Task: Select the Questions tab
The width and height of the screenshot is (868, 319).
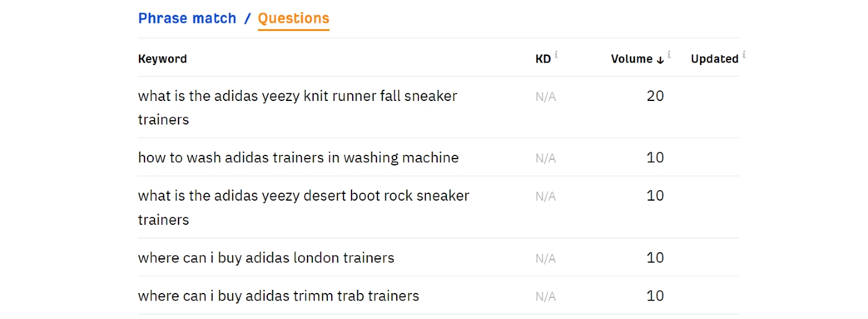Action: pyautogui.click(x=293, y=19)
